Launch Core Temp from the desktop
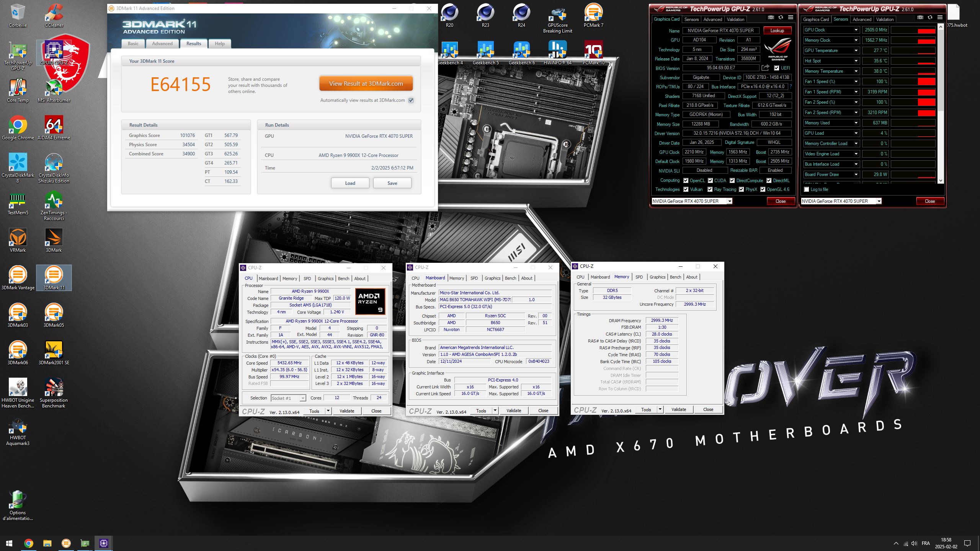 point(18,91)
